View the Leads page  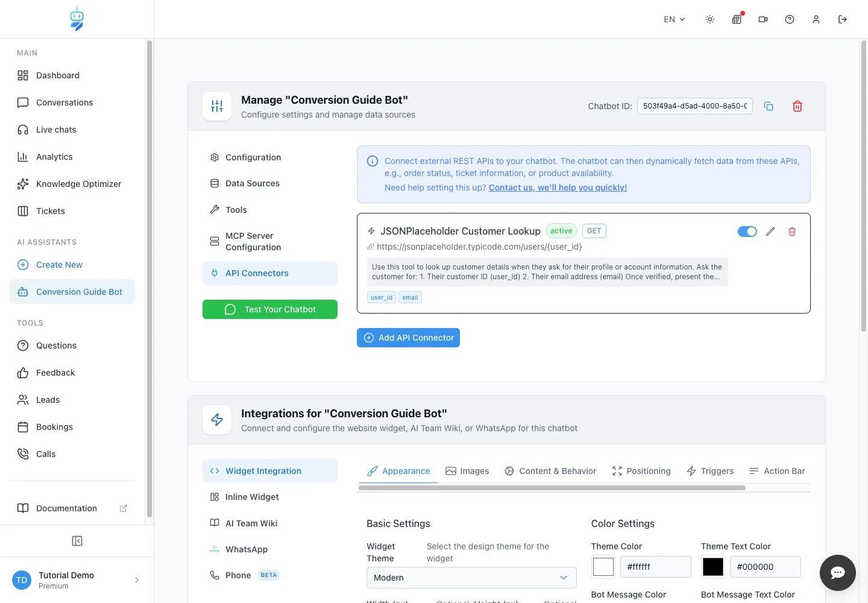pos(72,400)
